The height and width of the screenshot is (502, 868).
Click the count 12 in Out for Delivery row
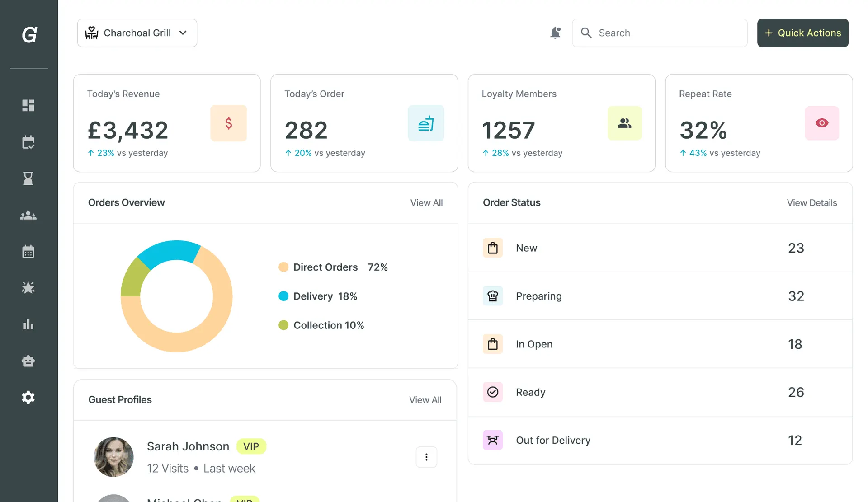[x=795, y=440]
